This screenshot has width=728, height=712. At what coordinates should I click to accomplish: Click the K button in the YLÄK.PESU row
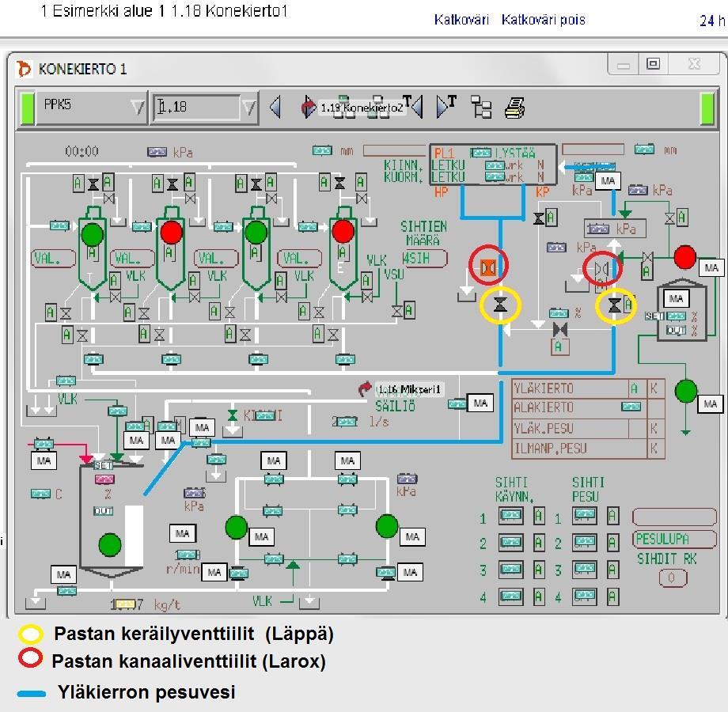[654, 429]
